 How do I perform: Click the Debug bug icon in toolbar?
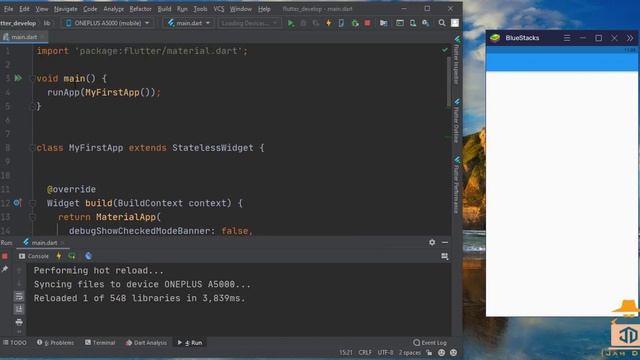pyautogui.click(x=303, y=23)
